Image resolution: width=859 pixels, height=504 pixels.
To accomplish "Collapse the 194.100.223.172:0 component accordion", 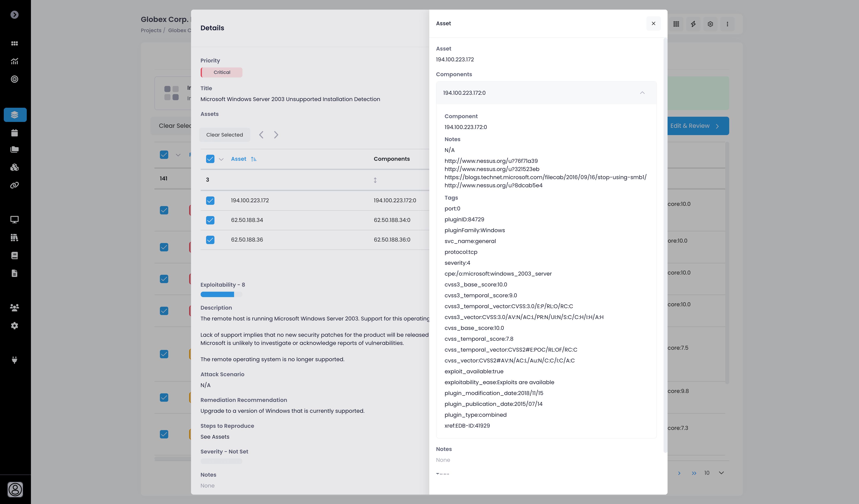I will (642, 93).
